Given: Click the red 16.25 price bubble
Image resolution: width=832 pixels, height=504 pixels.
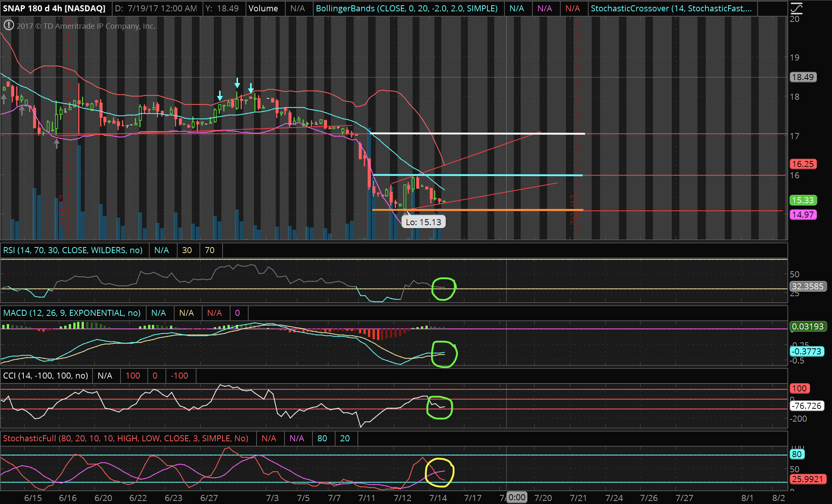Looking at the screenshot, I should point(803,164).
